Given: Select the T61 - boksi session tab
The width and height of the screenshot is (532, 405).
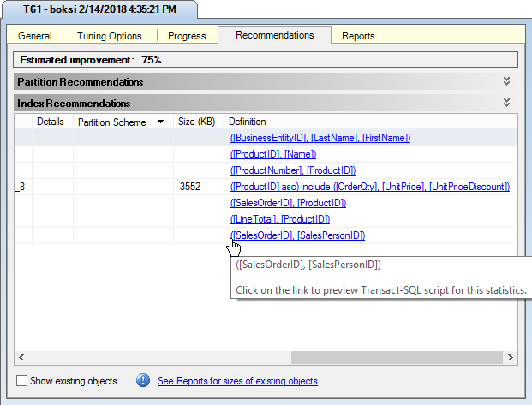Looking at the screenshot, I should click(99, 9).
